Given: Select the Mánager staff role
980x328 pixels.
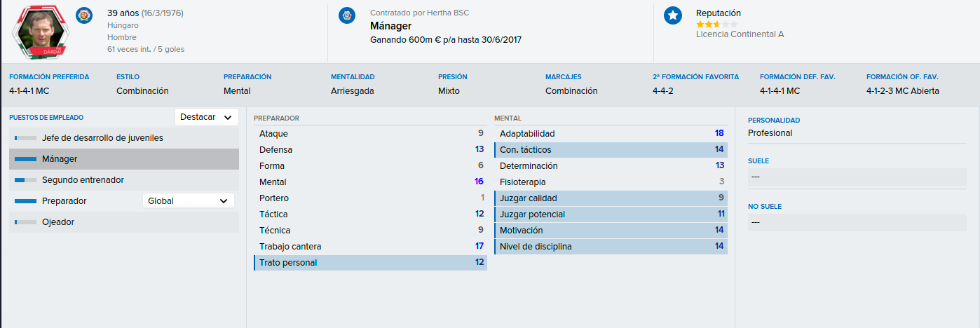Looking at the screenshot, I should (x=124, y=159).
